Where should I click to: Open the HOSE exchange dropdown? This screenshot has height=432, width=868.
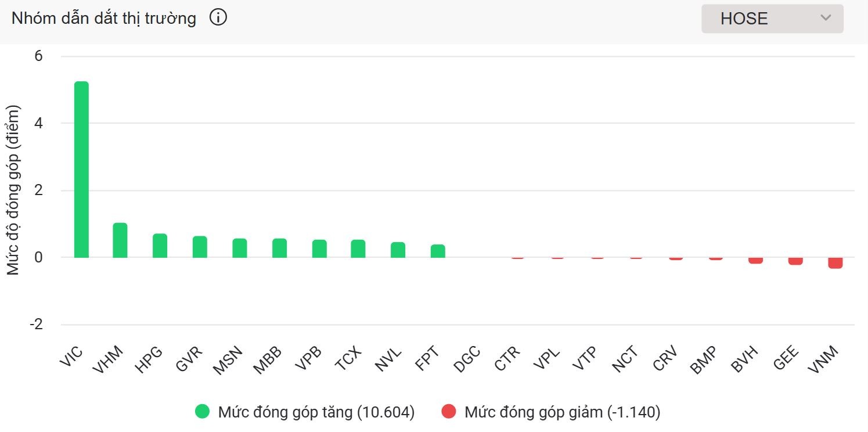click(x=772, y=19)
